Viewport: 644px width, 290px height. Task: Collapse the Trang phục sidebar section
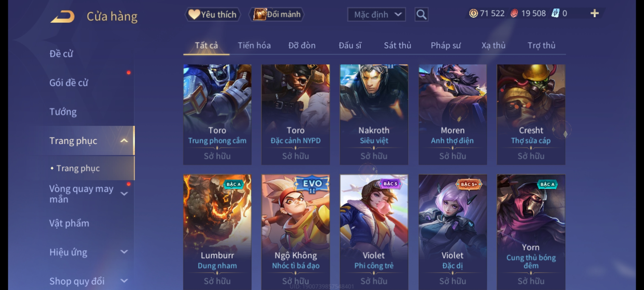[124, 141]
